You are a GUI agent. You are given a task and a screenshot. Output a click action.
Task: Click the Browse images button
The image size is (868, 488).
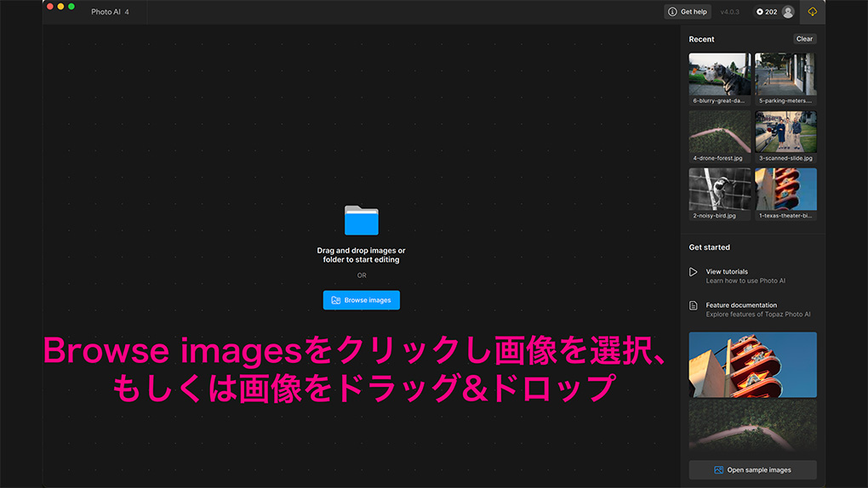[361, 300]
